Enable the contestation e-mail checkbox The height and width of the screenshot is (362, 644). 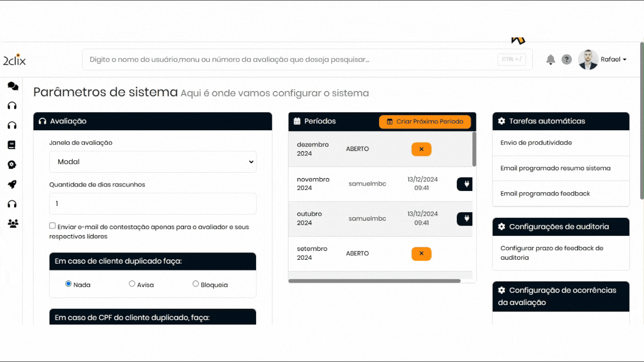pyautogui.click(x=53, y=226)
